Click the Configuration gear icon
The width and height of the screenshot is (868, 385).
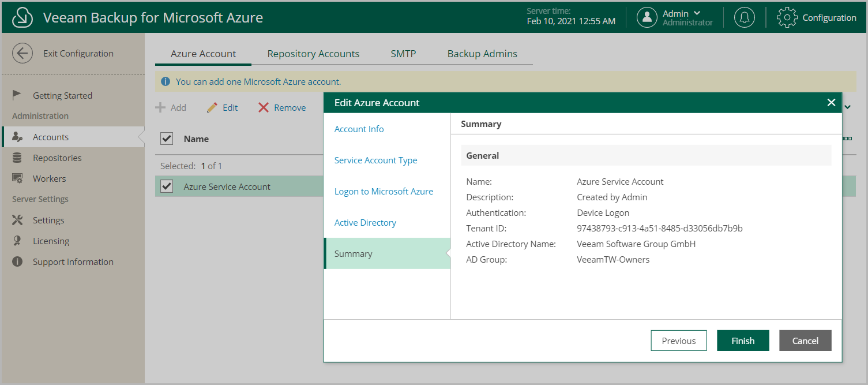[787, 17]
